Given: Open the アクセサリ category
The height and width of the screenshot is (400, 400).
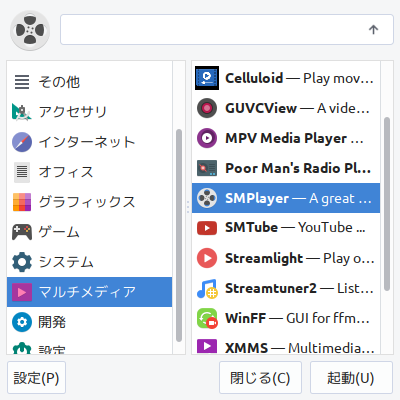Looking at the screenshot, I should (89, 112).
